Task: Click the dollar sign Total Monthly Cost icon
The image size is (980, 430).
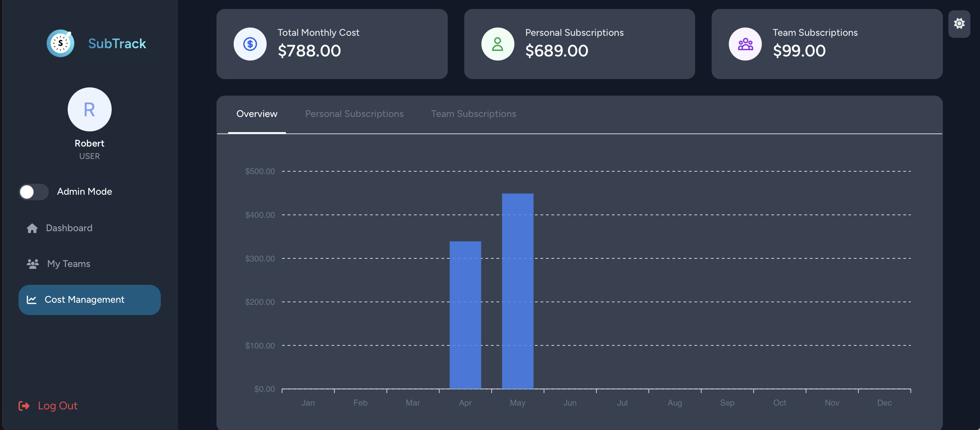Action: point(250,44)
